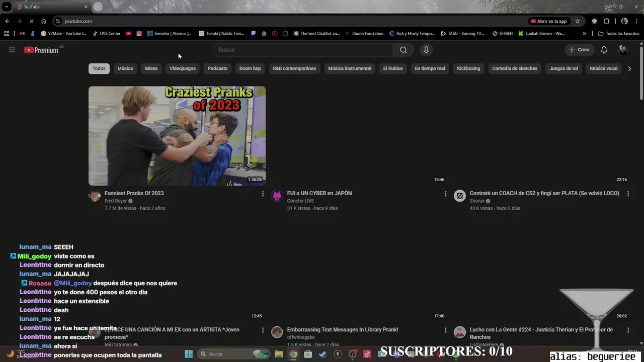Open the Chrome extensions puzzle icon
The width and height of the screenshot is (644, 362).
pos(606,21)
